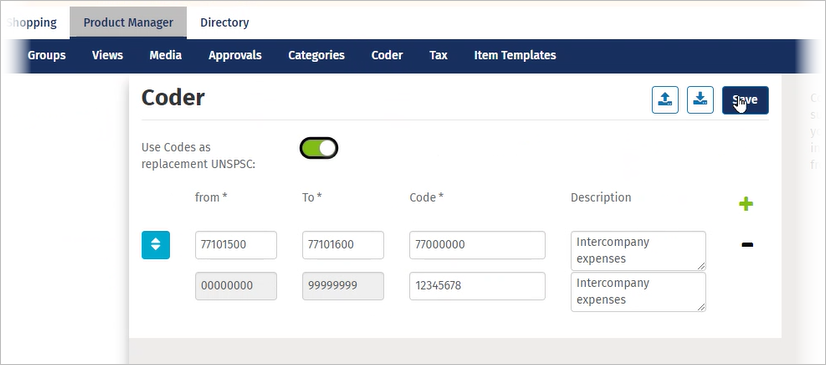
Task: Click the Code field containing 12345678
Action: [477, 286]
